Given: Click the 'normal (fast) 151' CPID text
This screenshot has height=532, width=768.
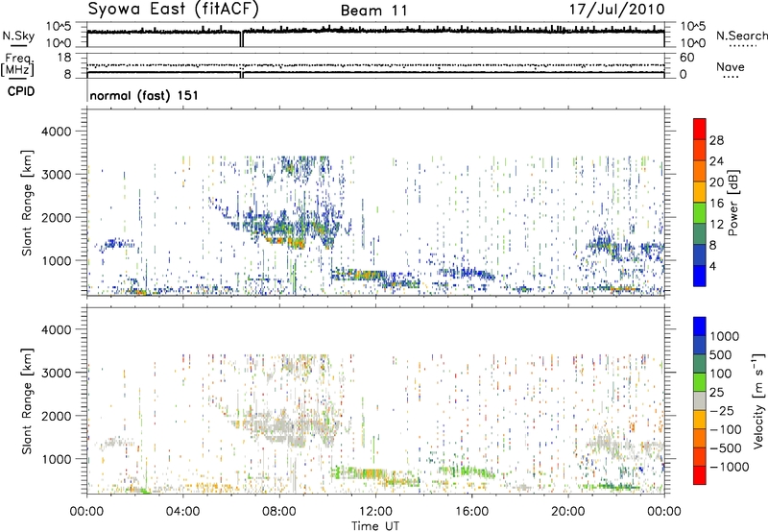Looking at the screenshot, I should (144, 95).
